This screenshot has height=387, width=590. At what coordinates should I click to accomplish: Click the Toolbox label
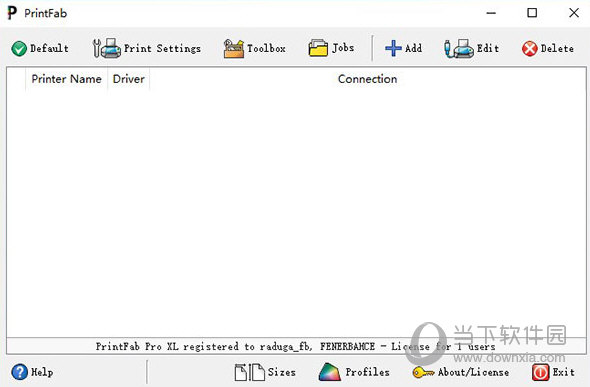tap(266, 48)
